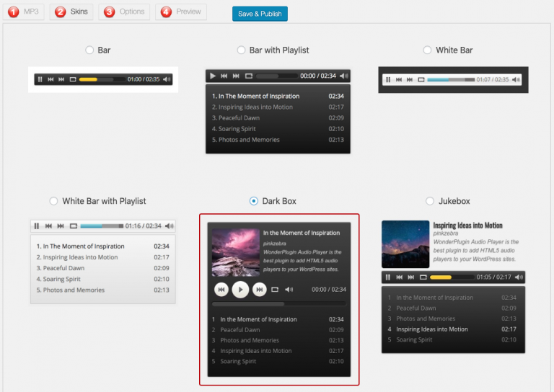Select the Dark Box radio button
Viewport: 554px width, 392px height.
tap(254, 201)
